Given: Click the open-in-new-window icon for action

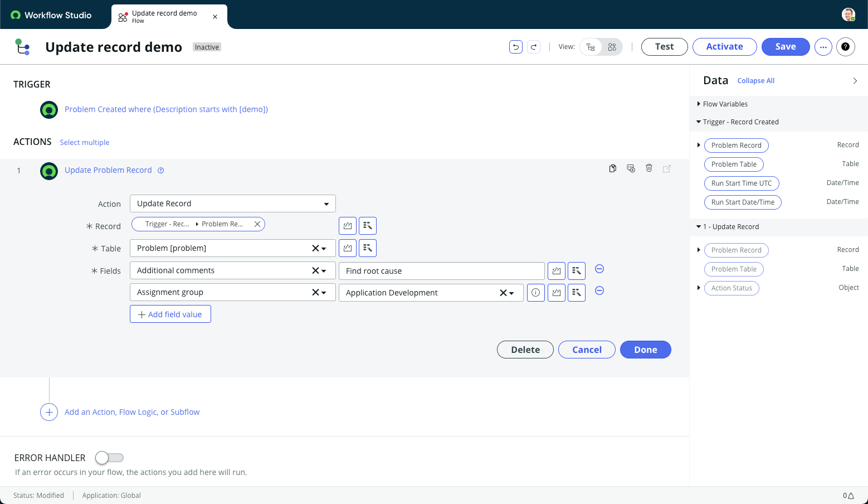Looking at the screenshot, I should (667, 168).
